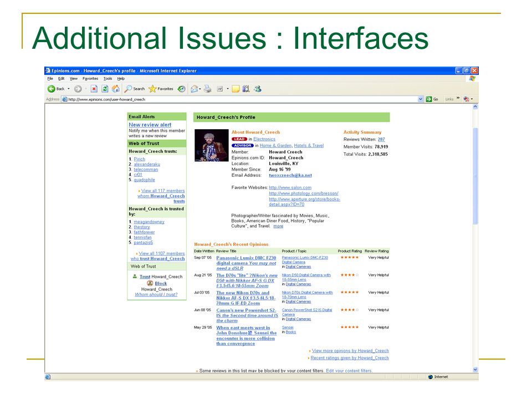Open the Pirich trusted member link
The height and width of the screenshot is (399, 532).
pos(140,159)
